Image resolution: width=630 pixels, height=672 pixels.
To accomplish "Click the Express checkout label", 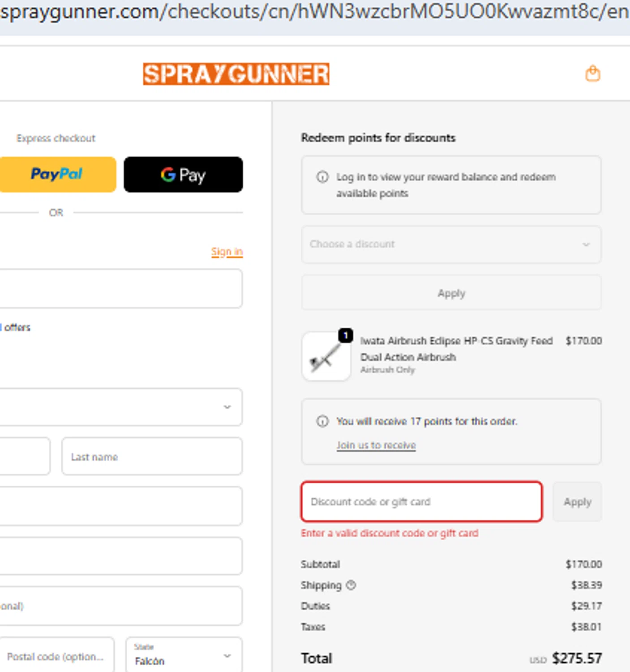I will [x=56, y=138].
